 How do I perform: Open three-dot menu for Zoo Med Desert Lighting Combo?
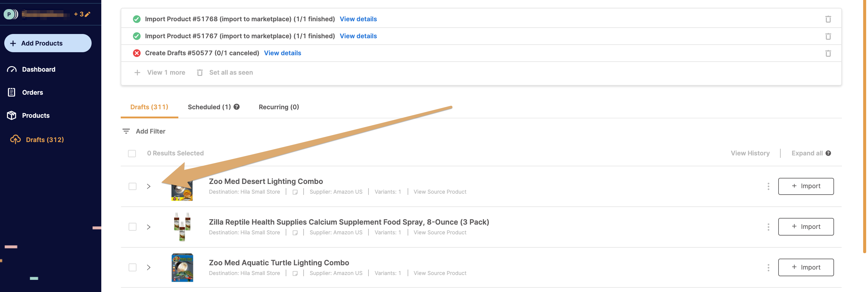click(x=768, y=186)
